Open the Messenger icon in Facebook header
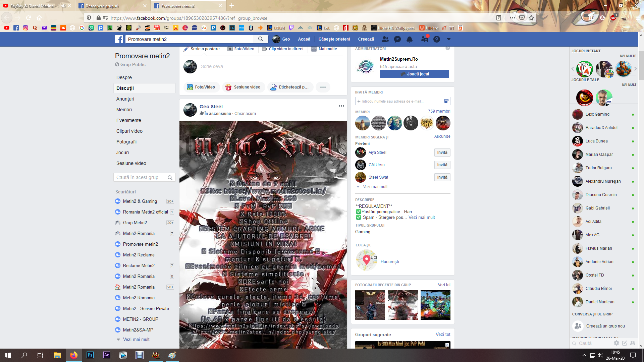The image size is (644, 362). click(397, 39)
